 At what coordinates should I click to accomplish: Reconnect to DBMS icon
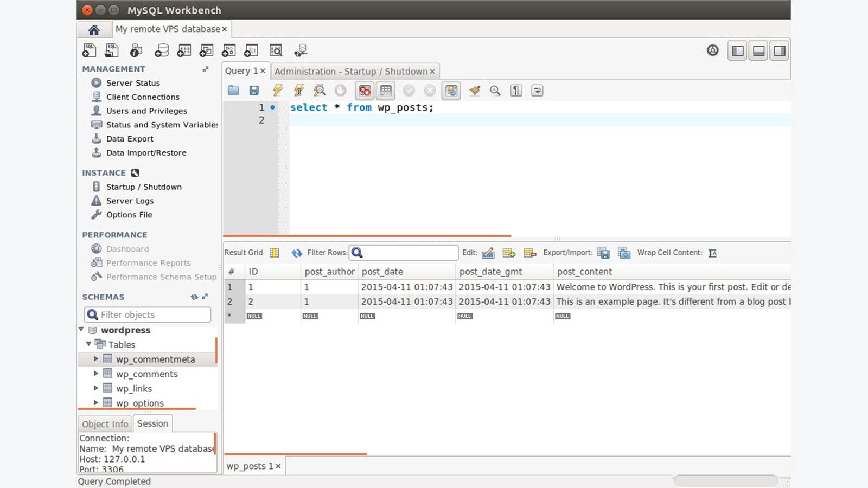(301, 50)
